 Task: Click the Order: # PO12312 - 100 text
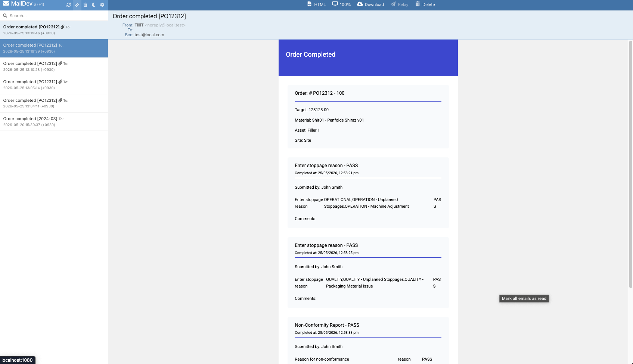319,93
